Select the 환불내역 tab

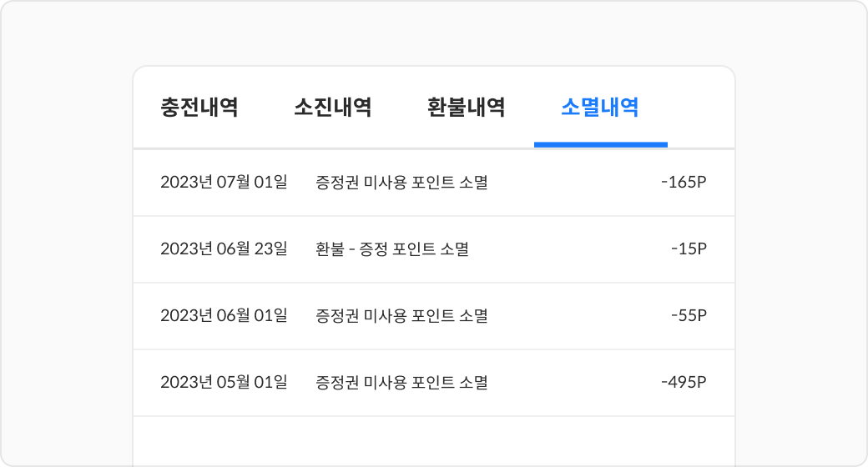tap(467, 108)
